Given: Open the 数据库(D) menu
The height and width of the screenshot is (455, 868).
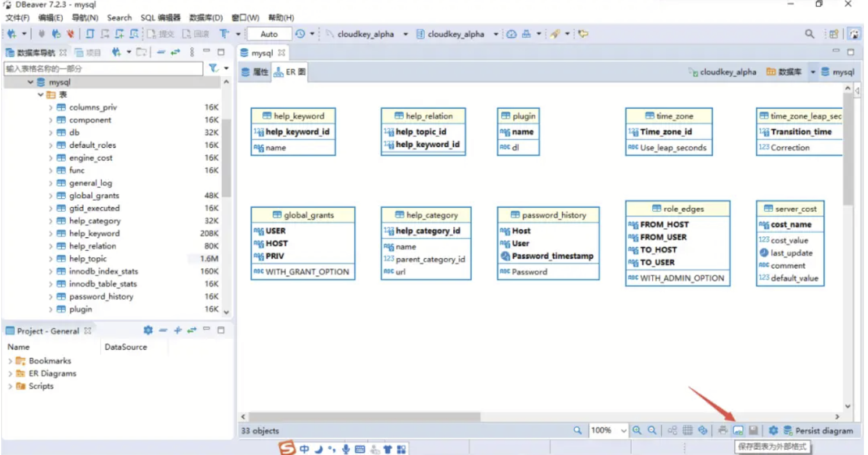Looking at the screenshot, I should [x=206, y=18].
